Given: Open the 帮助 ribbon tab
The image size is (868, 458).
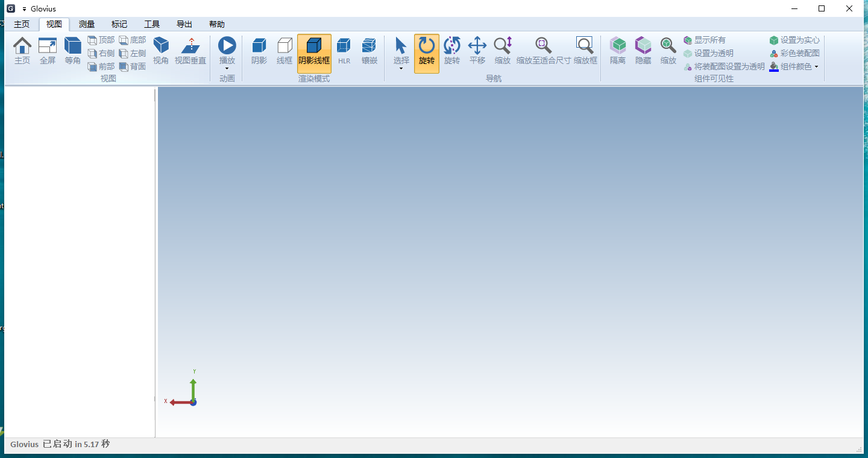Looking at the screenshot, I should tap(217, 24).
